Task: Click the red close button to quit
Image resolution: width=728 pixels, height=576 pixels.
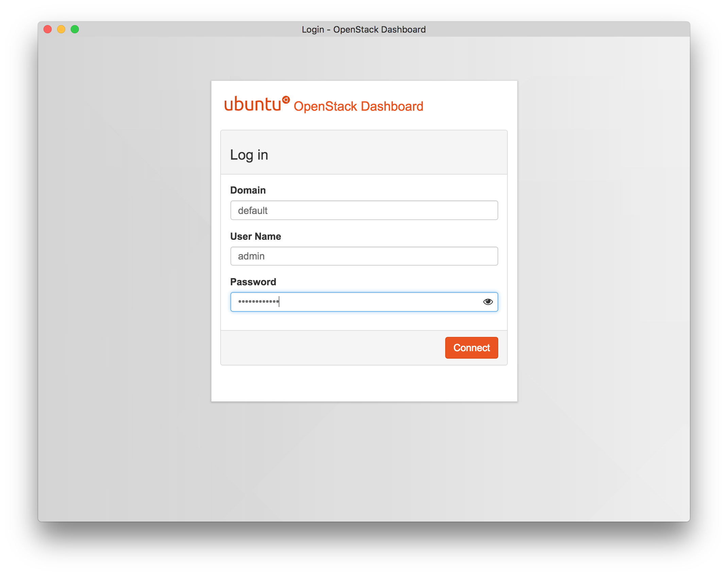Action: click(x=50, y=30)
